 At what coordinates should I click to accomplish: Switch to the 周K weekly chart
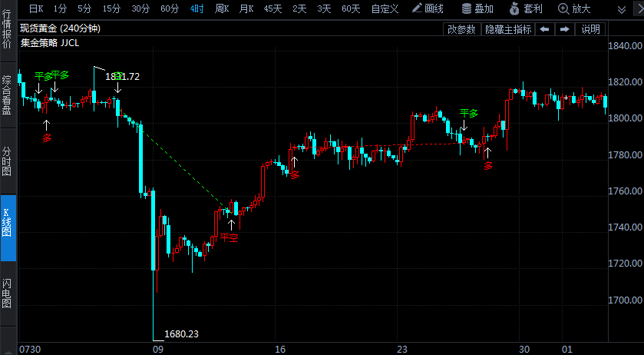pyautogui.click(x=222, y=8)
